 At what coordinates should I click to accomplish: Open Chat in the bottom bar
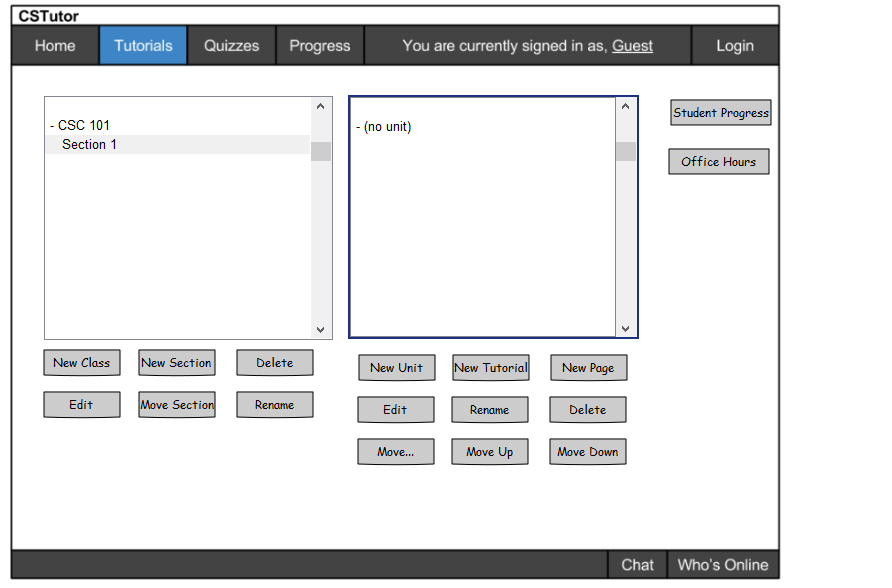[x=637, y=565]
